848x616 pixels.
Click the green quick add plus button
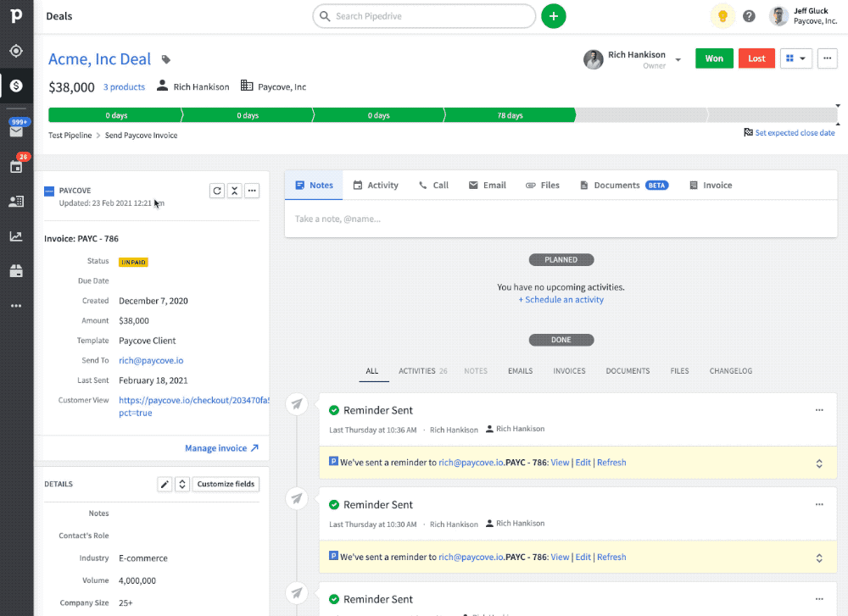(553, 16)
